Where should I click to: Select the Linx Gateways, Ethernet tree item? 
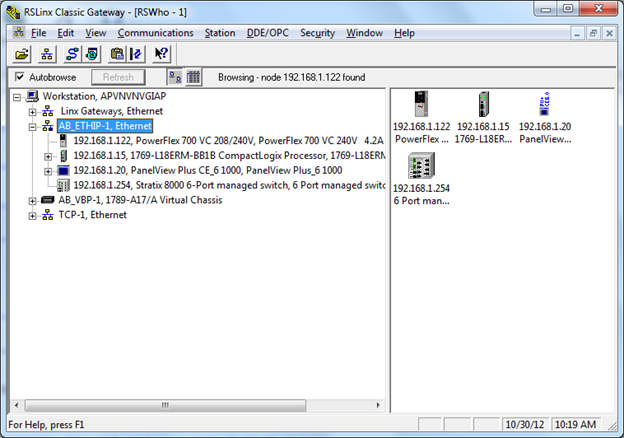(112, 111)
